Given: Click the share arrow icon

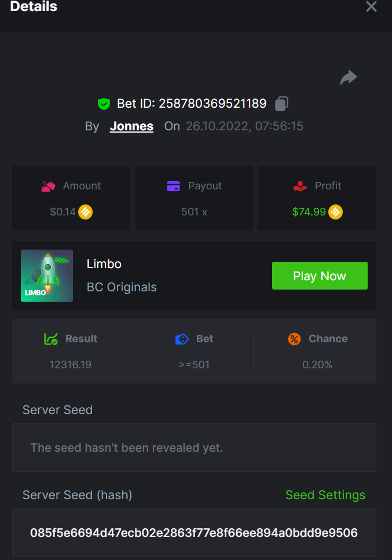Looking at the screenshot, I should 348,78.
